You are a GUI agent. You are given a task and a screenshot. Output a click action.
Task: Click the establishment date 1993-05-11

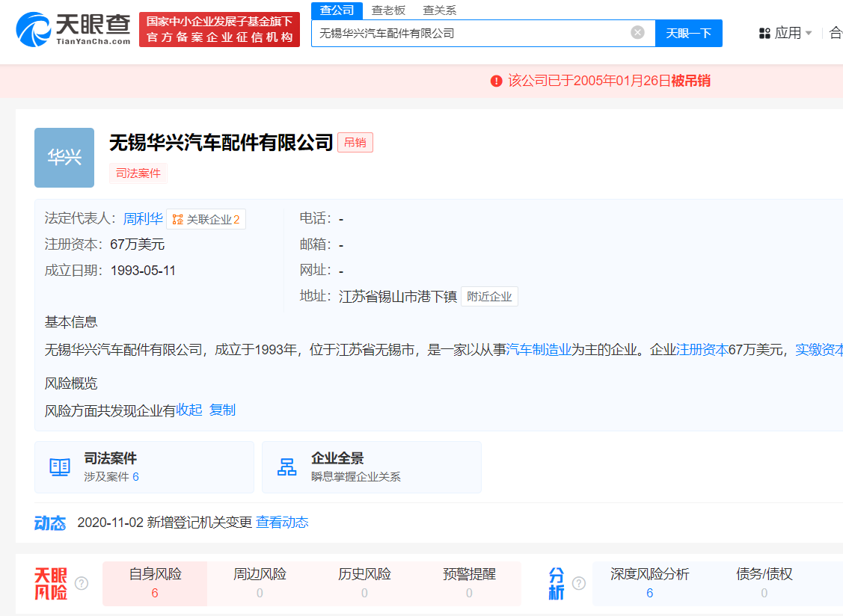(x=143, y=271)
